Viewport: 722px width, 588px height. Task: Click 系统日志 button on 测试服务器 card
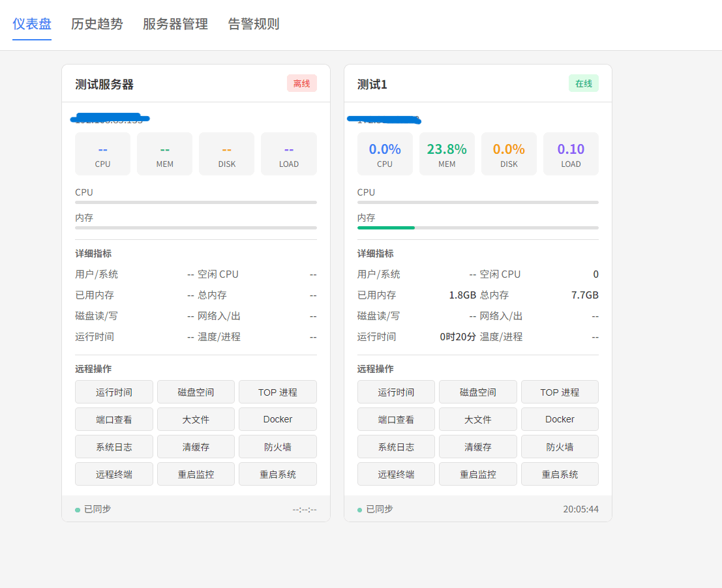pos(113,447)
